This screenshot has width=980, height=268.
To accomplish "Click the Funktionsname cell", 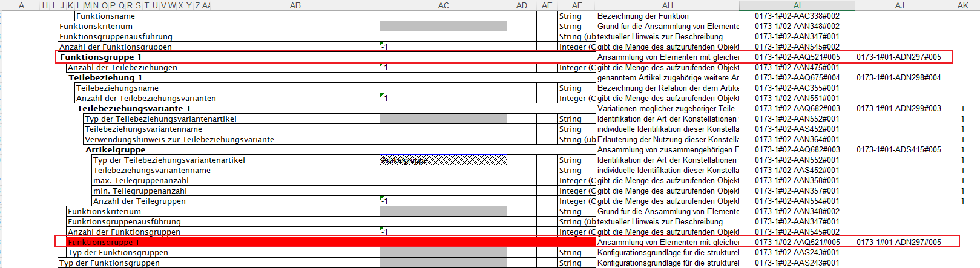I will point(105,16).
